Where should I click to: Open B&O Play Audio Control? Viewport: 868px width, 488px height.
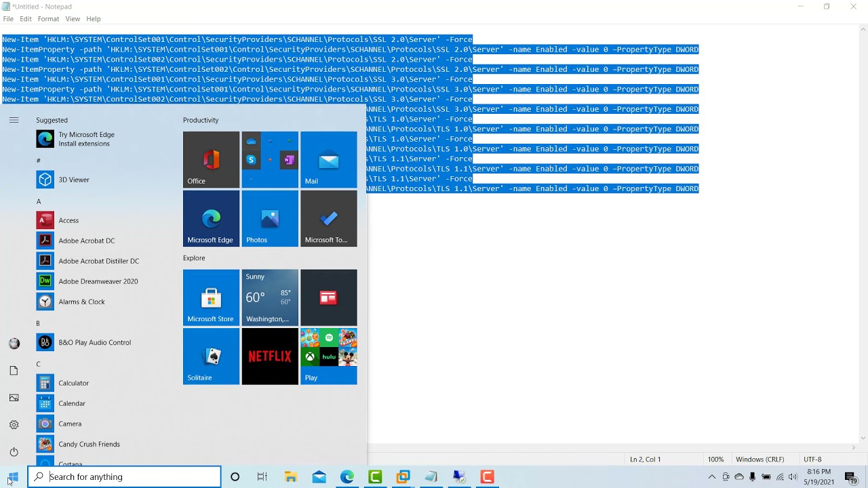pyautogui.click(x=102, y=342)
